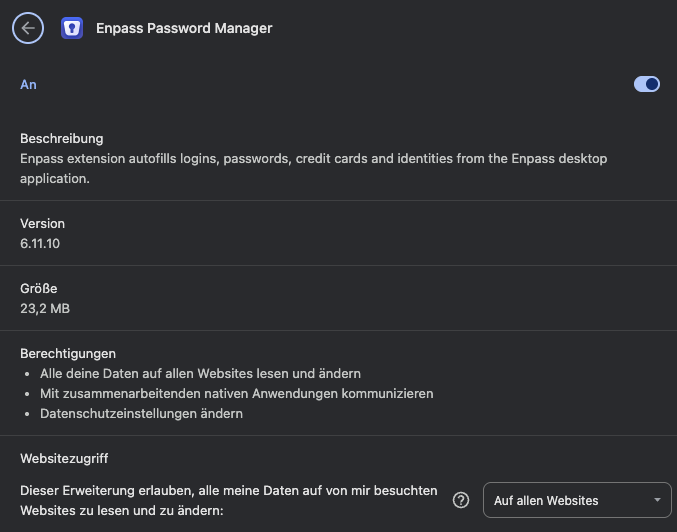Screen dimensions: 677x532
Task: Go back using the arrow button
Action: (28, 28)
